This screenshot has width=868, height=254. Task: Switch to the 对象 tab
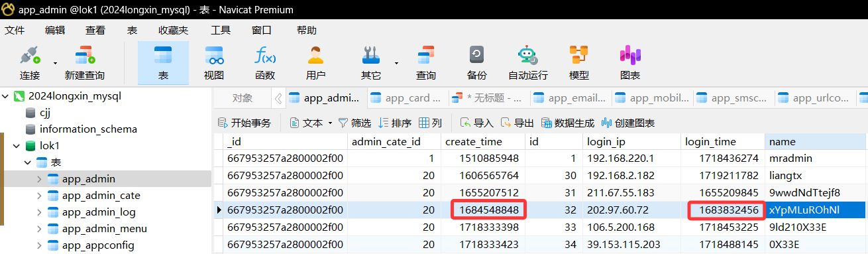243,98
